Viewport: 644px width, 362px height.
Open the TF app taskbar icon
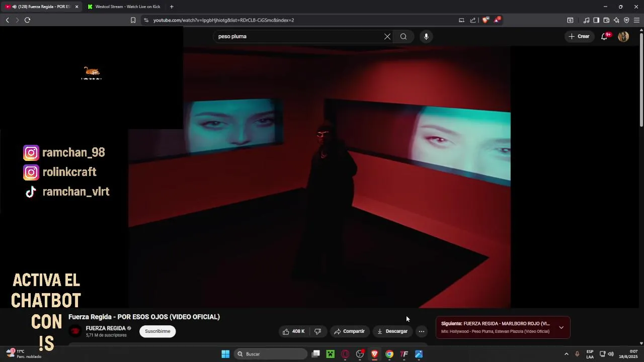404,354
